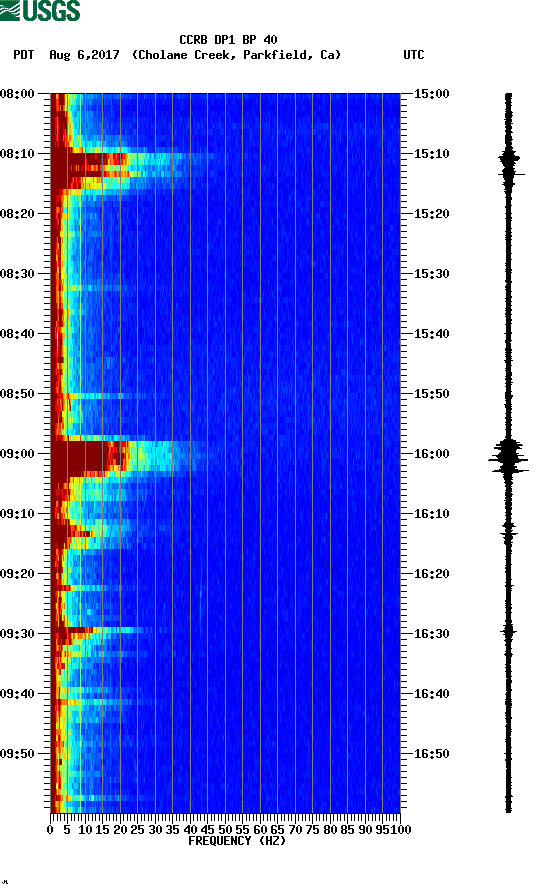Click the 'PDT' timezone label
Image resolution: width=552 pixels, height=893 pixels.
click(x=23, y=55)
